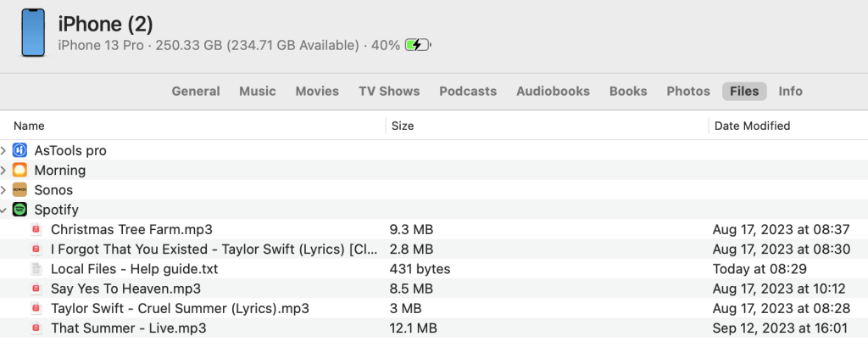
Task: Expand the Sonos app folder
Action: (4, 190)
